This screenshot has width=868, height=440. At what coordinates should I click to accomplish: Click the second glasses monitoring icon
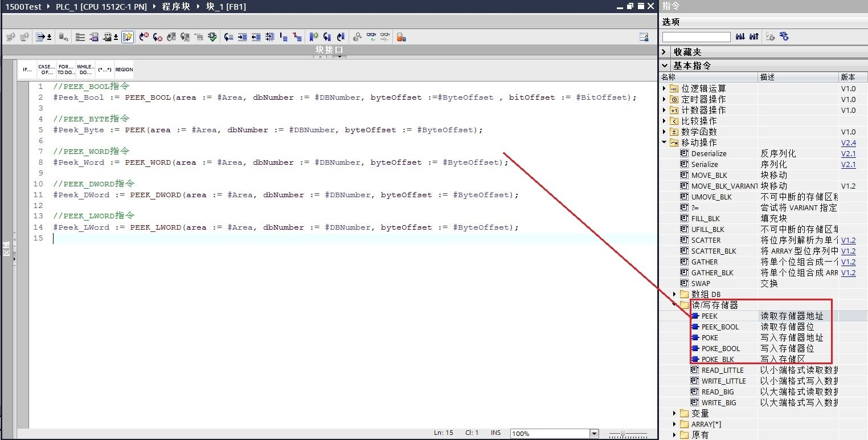click(x=386, y=37)
